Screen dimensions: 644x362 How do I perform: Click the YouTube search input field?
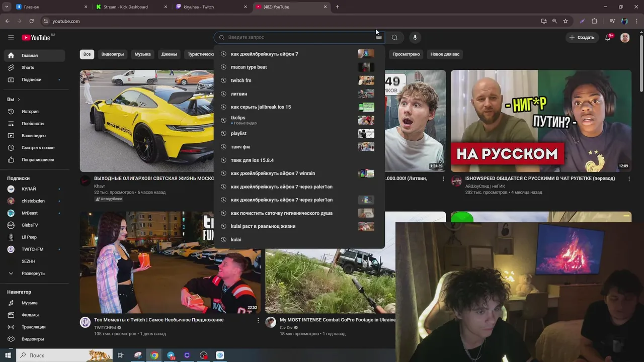pyautogui.click(x=299, y=37)
